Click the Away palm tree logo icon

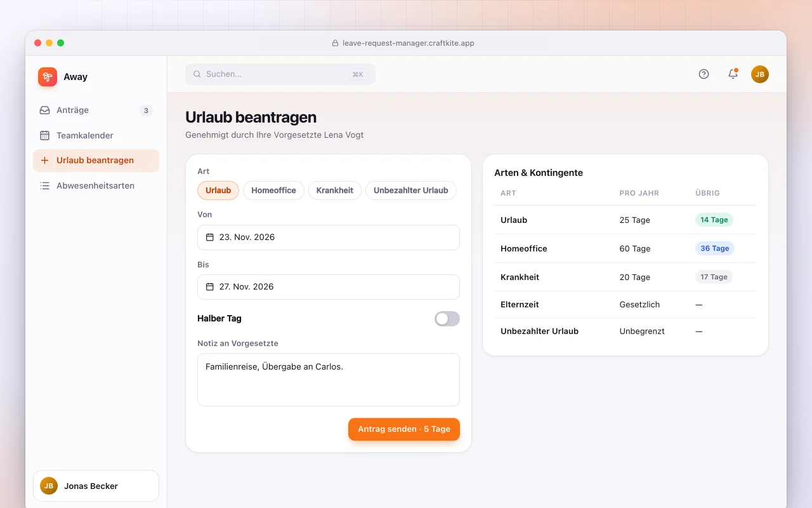tap(48, 77)
